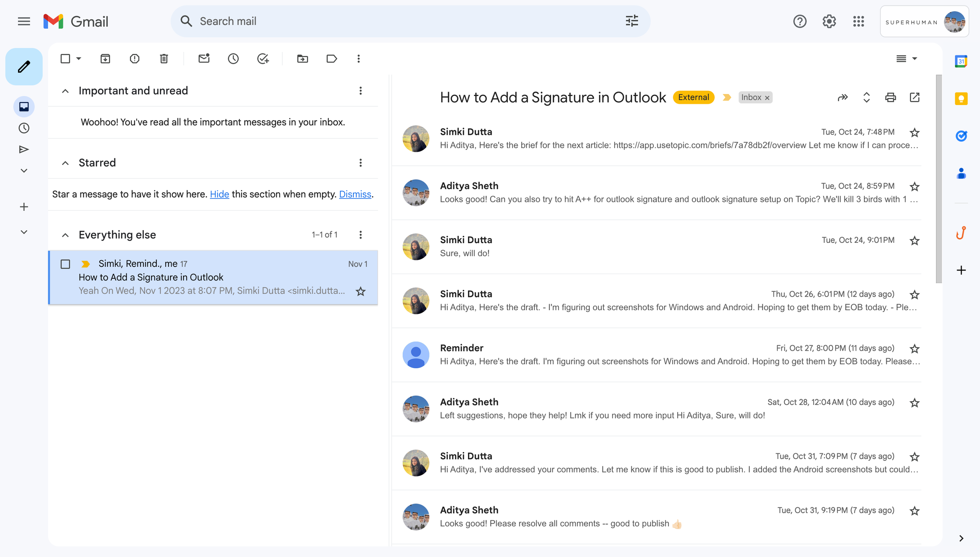
Task: Snooze the conversation using the clock icon
Action: [x=233, y=58]
